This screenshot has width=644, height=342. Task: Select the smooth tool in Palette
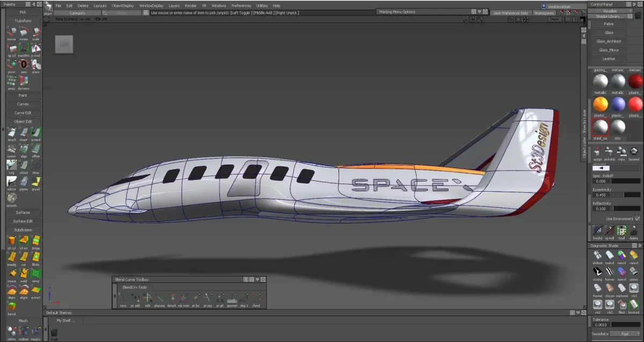(x=11, y=199)
